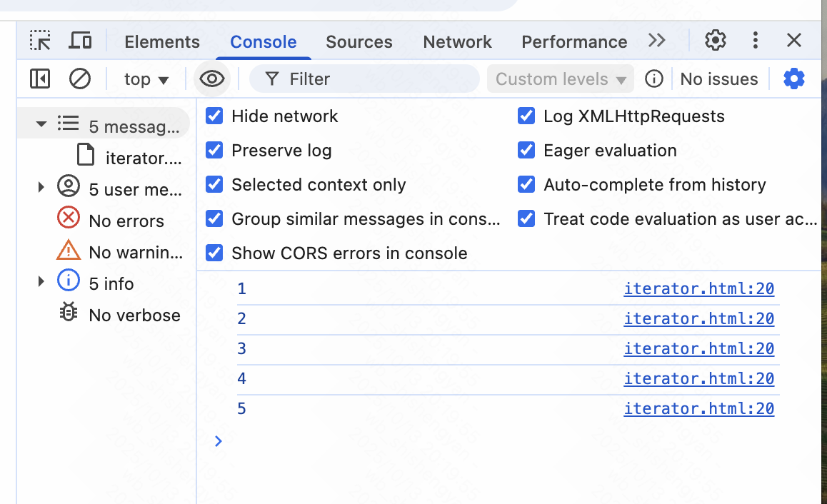Show more tabs with the double chevron
Viewport: 827px width, 504px height.
657,41
